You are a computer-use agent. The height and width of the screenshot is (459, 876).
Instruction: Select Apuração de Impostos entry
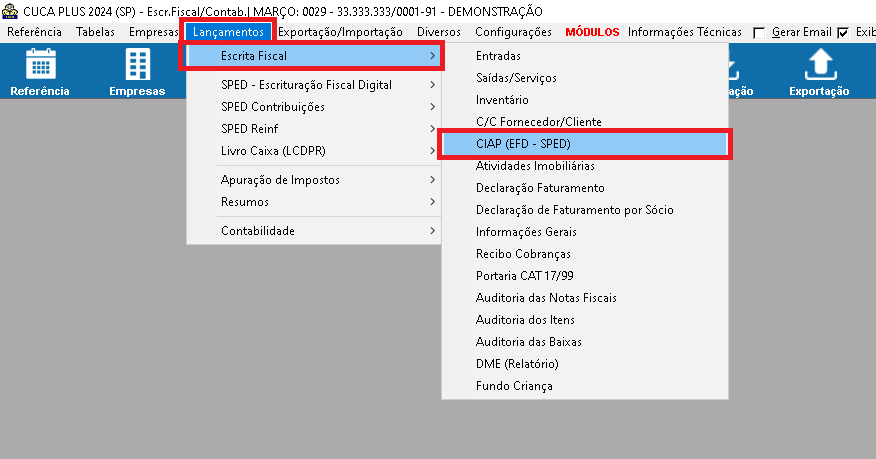tap(313, 180)
